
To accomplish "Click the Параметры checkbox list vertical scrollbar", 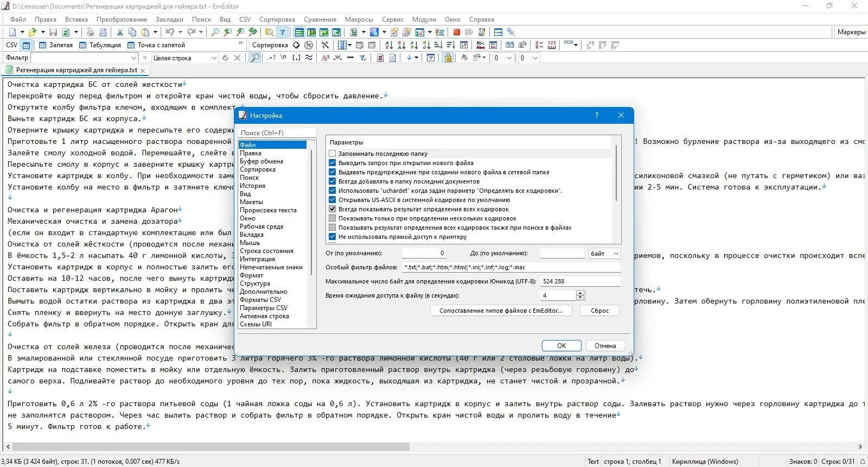I will tap(616, 173).
